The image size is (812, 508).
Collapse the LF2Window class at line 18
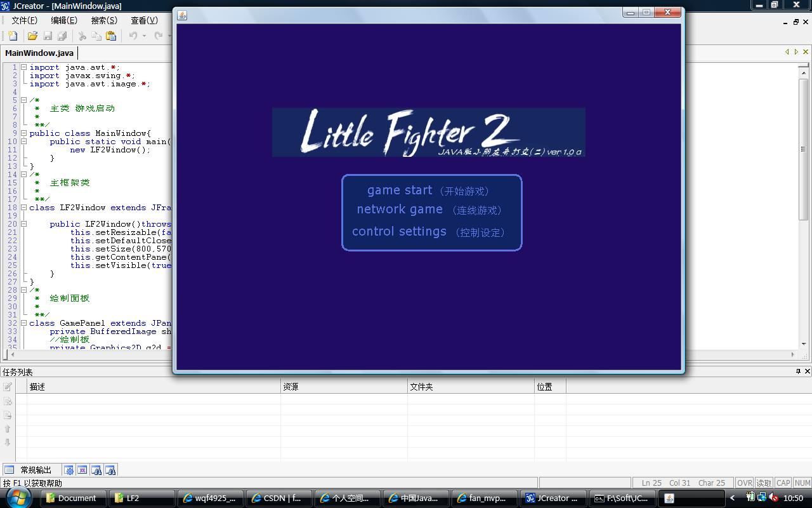[x=23, y=208]
